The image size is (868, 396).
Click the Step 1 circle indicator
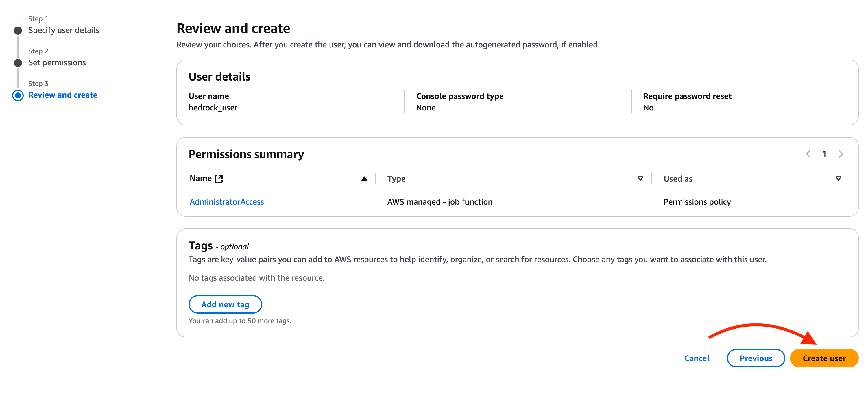[18, 31]
